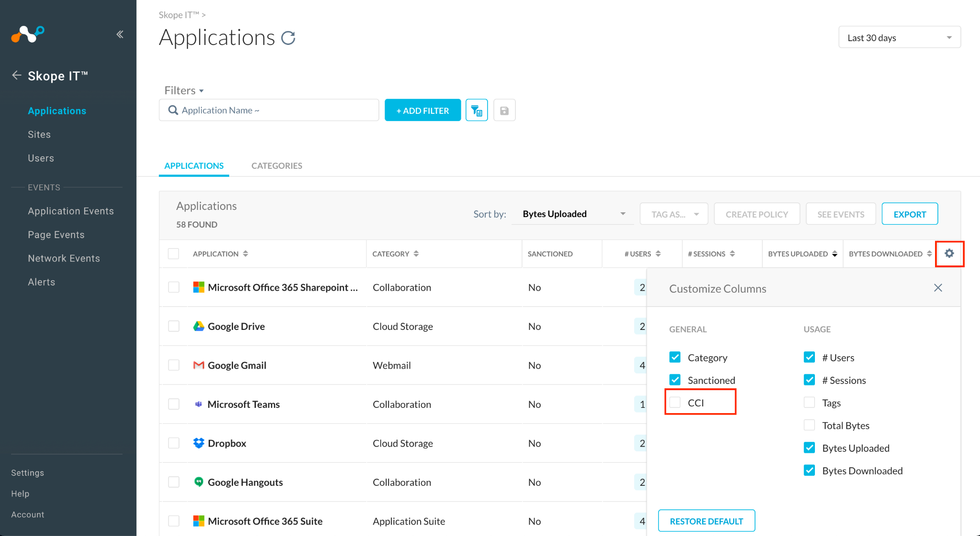Open the Last 30 days dropdown
Screen dimensions: 980x536
[899, 38]
